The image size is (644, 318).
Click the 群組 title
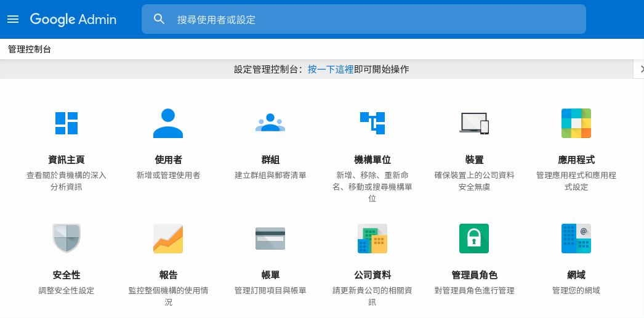tap(270, 160)
